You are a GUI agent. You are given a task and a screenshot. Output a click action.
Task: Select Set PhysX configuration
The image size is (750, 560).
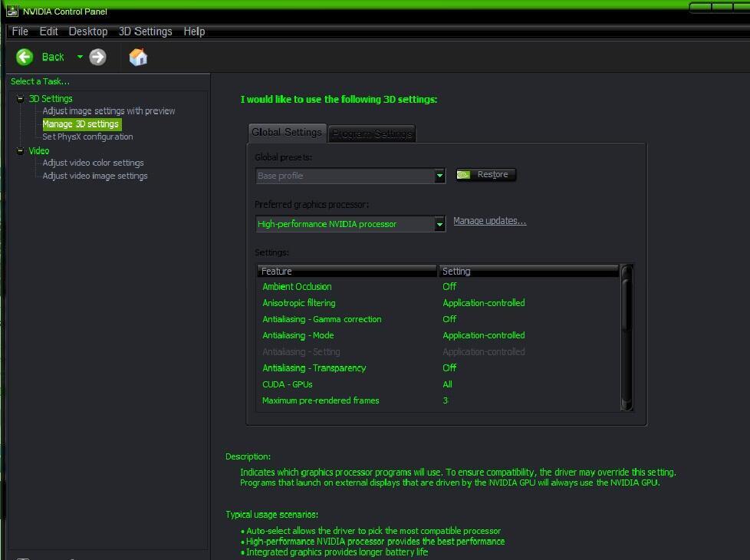[87, 137]
